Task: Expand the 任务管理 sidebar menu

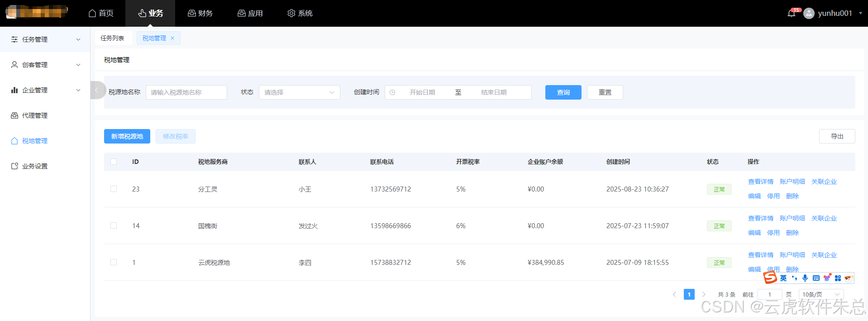Action: (x=45, y=39)
